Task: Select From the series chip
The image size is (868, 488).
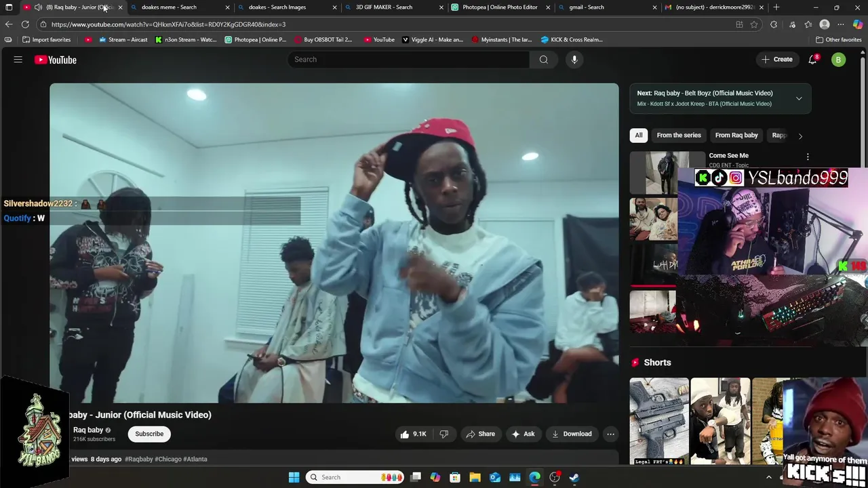Action: (x=679, y=136)
